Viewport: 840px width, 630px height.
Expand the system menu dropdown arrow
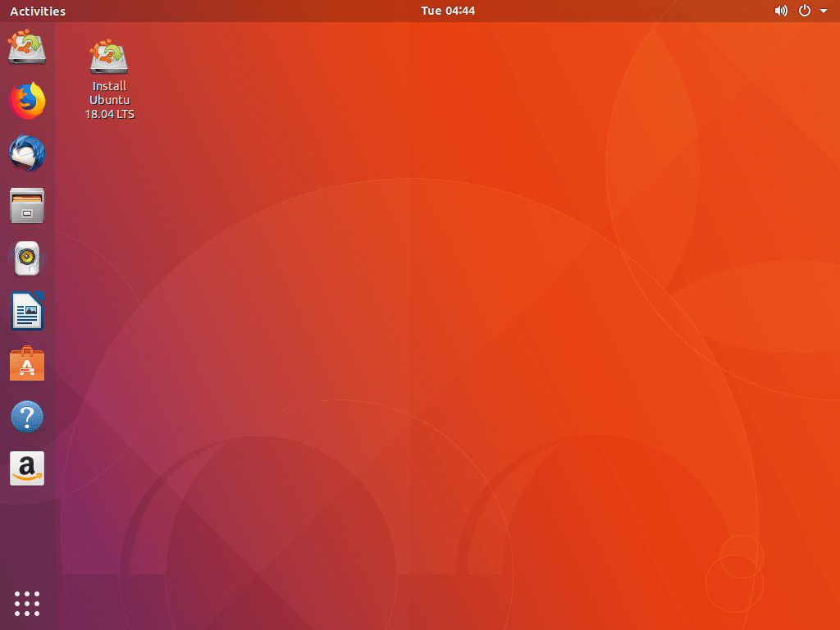click(824, 11)
